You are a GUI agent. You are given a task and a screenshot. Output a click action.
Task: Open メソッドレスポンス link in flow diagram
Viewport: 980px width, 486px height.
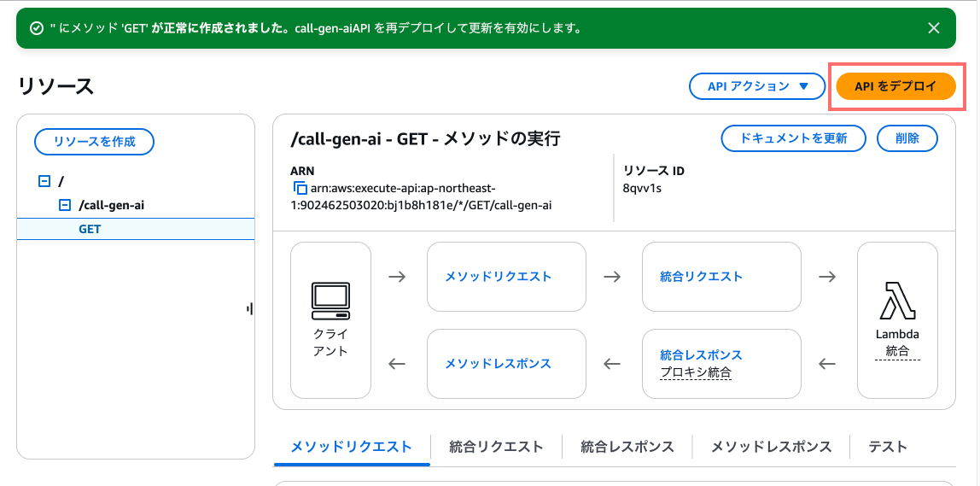click(498, 363)
